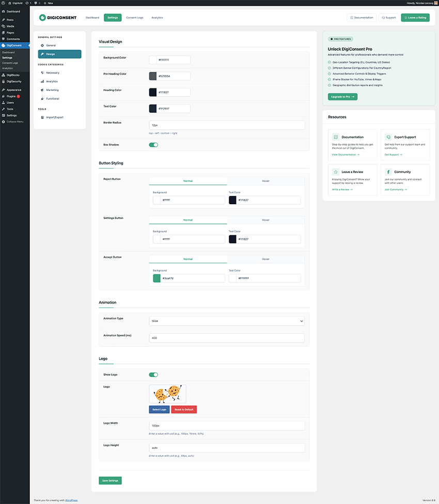Select the Settings tab in header
The height and width of the screenshot is (504, 439).
(113, 18)
